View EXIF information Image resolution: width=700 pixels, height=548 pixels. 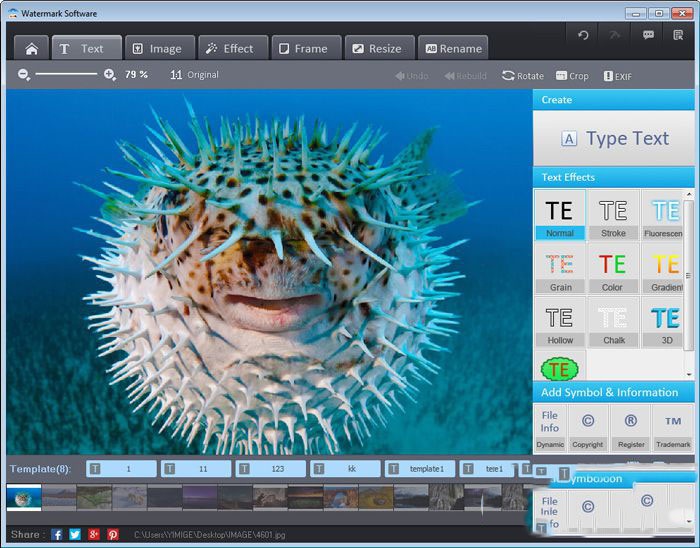click(618, 76)
